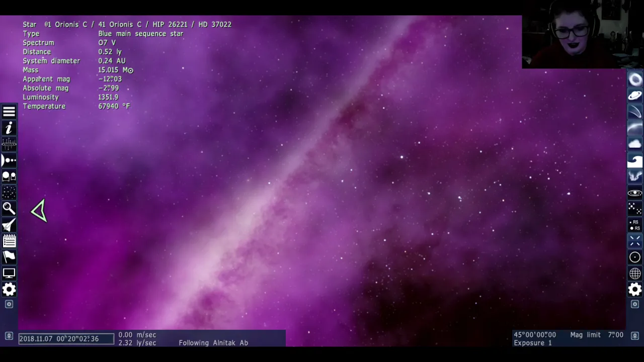The width and height of the screenshot is (644, 362).
Task: Click the spacecraft paper plane icon
Action: click(9, 225)
